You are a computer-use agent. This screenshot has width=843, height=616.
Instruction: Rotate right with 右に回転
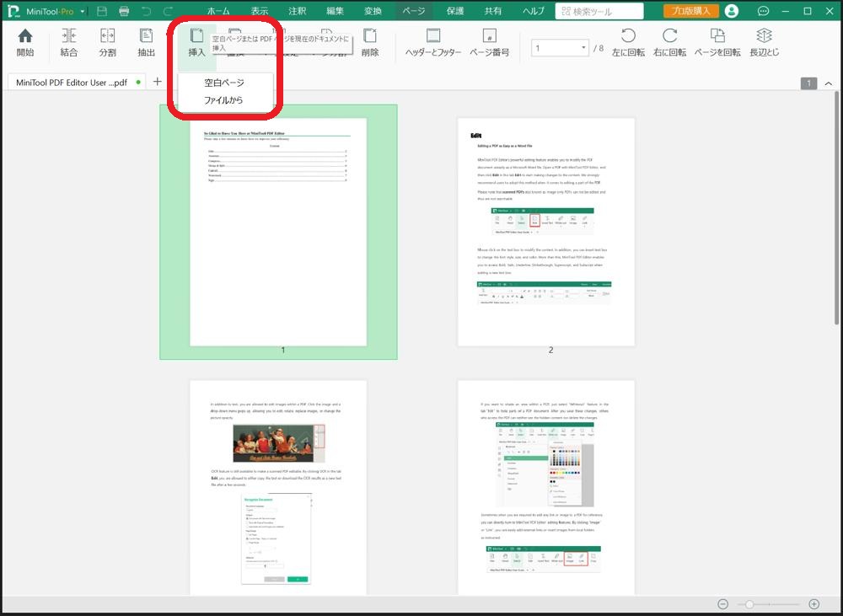670,42
